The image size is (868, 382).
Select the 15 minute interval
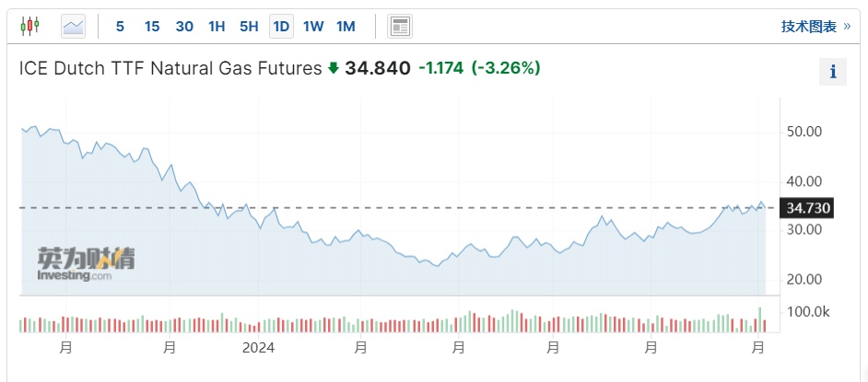152,27
